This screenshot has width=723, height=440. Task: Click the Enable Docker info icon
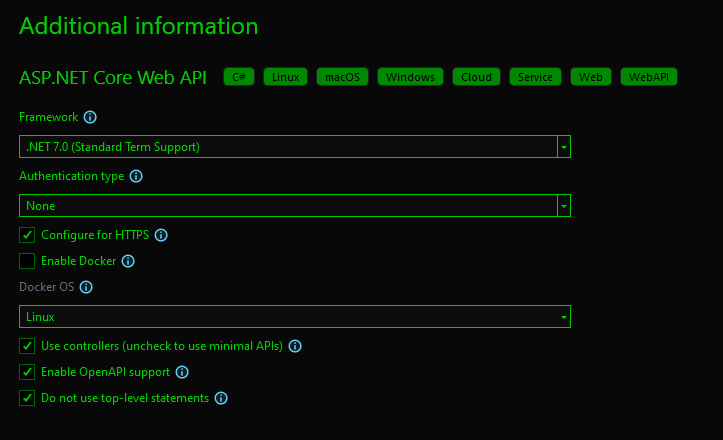click(128, 261)
